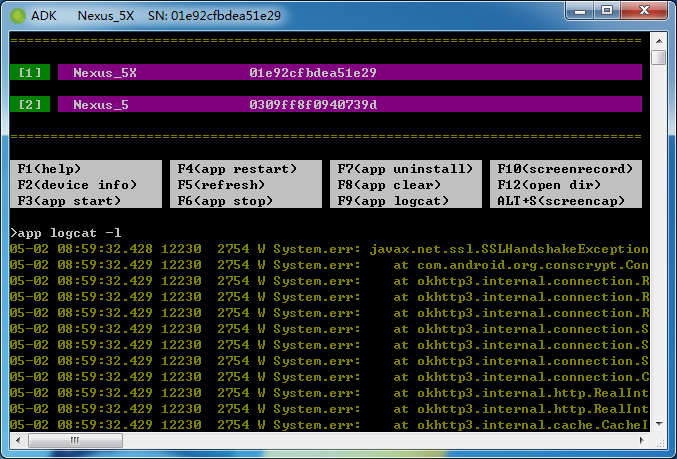Click the horizontal scrollbar left arrow
Image resolution: width=677 pixels, height=459 pixels.
click(18, 440)
